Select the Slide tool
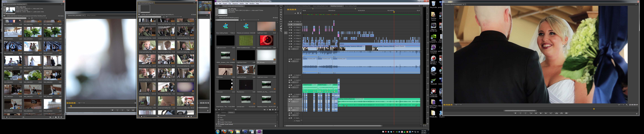 click(281, 24)
